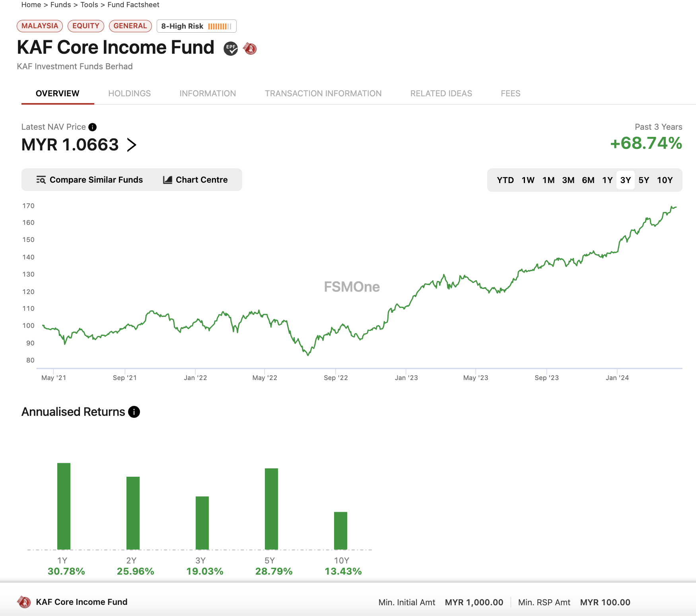Click the risk level bars indicator
Image resolution: width=696 pixels, height=616 pixels.
tap(220, 26)
